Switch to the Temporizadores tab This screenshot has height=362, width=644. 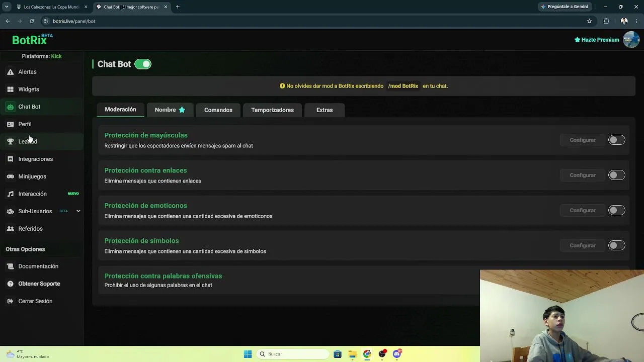click(272, 110)
